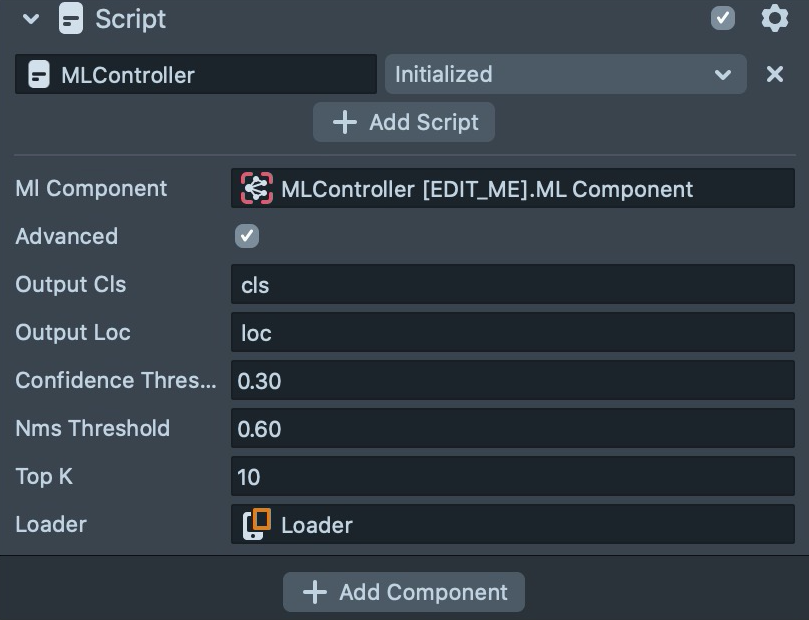Click the plus icon on Add Component
This screenshot has height=620, width=809.
pyautogui.click(x=315, y=592)
